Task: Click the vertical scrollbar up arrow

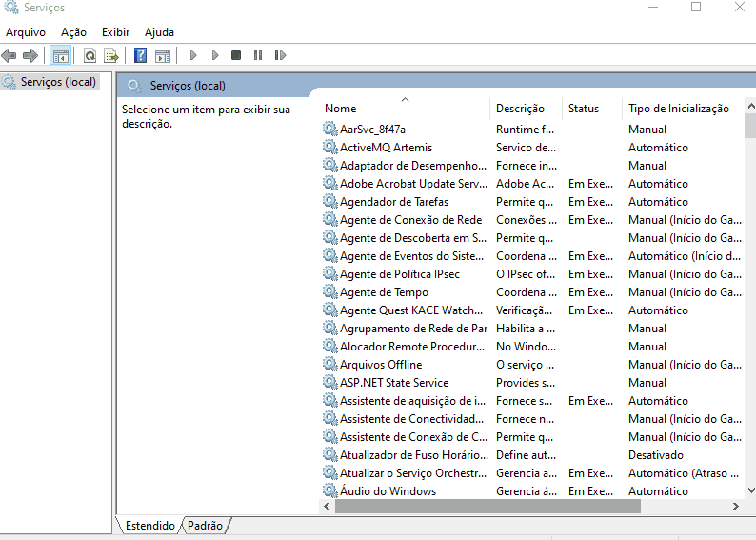Action: (x=750, y=105)
